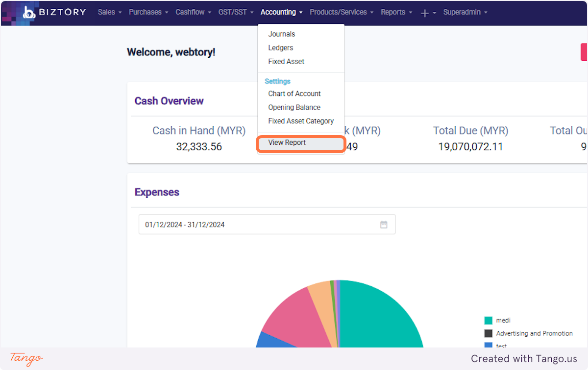588x370 pixels.
Task: Open Fixed Asset Category settings
Action: click(301, 121)
